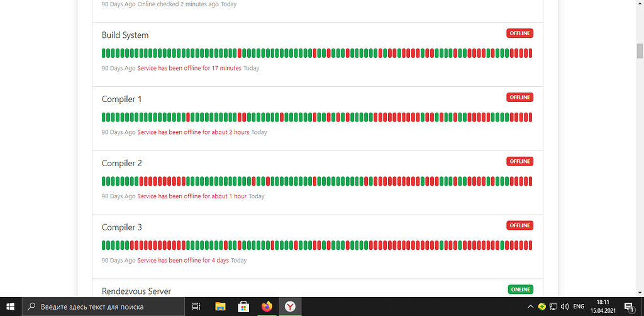This screenshot has height=316, width=644.
Task: Click the Build System OFFLINE badge
Action: pos(519,33)
